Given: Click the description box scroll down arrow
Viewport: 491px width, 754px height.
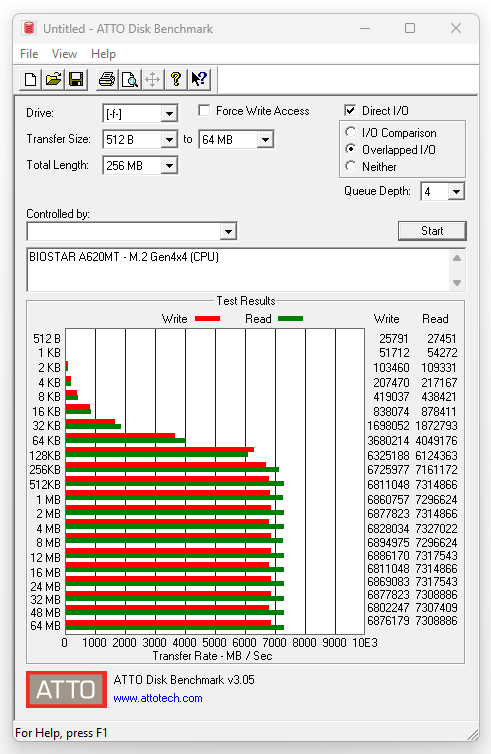Looking at the screenshot, I should [x=457, y=283].
